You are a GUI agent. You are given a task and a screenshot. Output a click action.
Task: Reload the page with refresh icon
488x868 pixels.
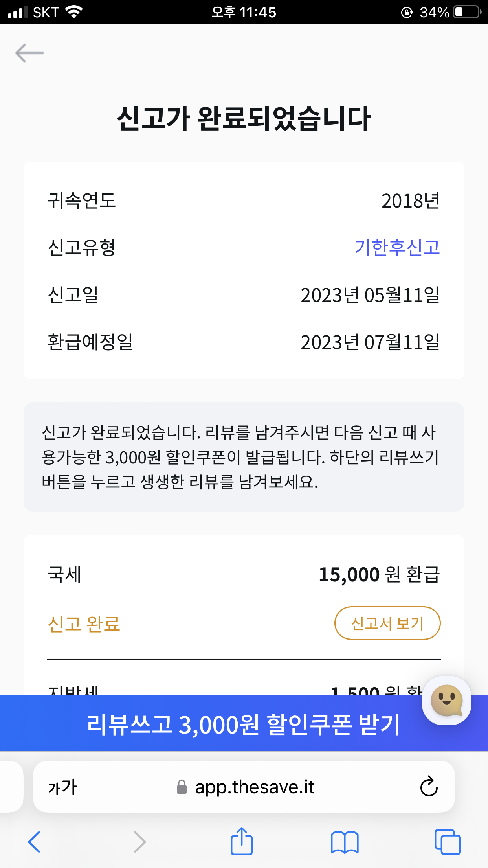tap(429, 787)
